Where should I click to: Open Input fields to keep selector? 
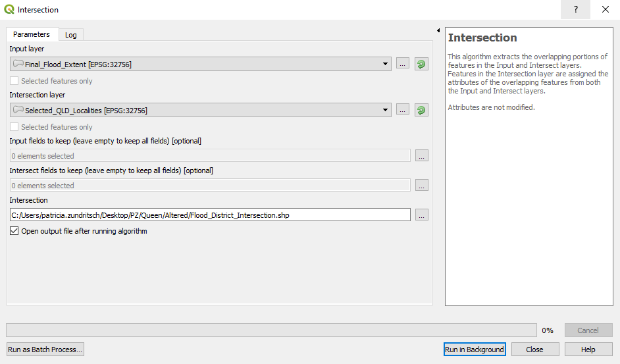(422, 156)
